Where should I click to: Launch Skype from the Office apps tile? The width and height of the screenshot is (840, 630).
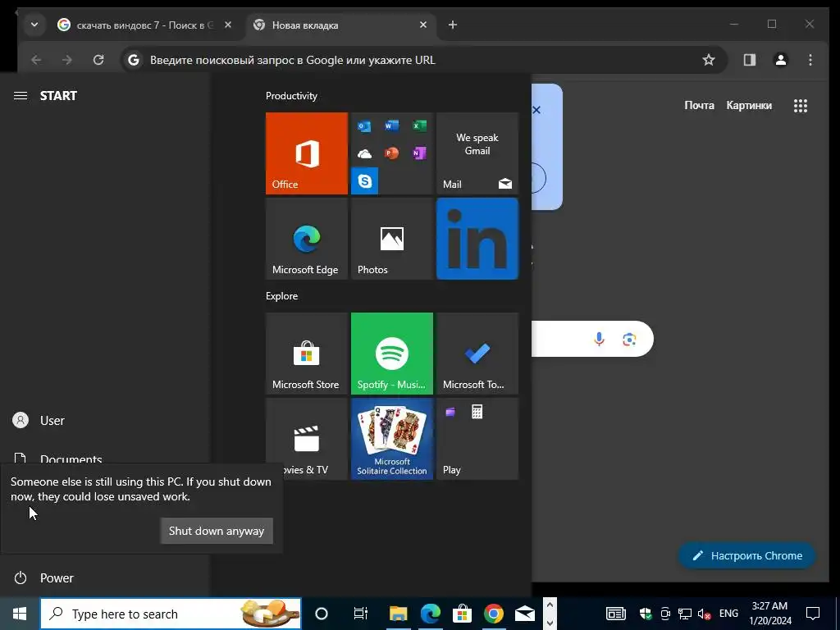point(364,181)
